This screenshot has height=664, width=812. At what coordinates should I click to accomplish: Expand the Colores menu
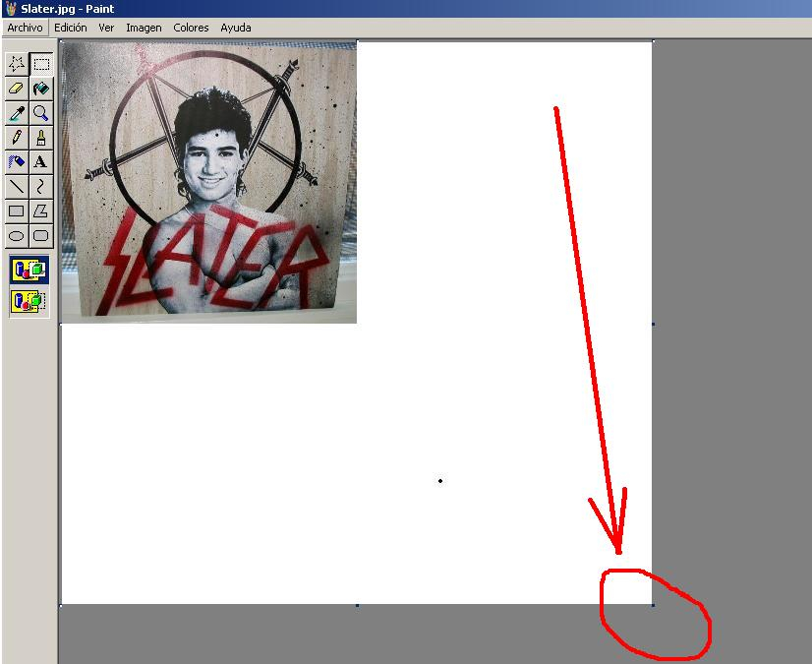coord(191,28)
